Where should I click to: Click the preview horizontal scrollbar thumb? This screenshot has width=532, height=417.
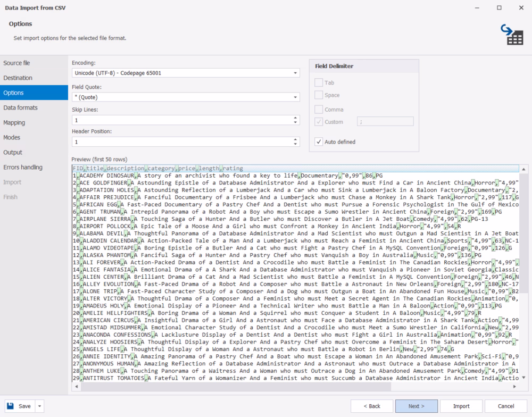pos(236,387)
